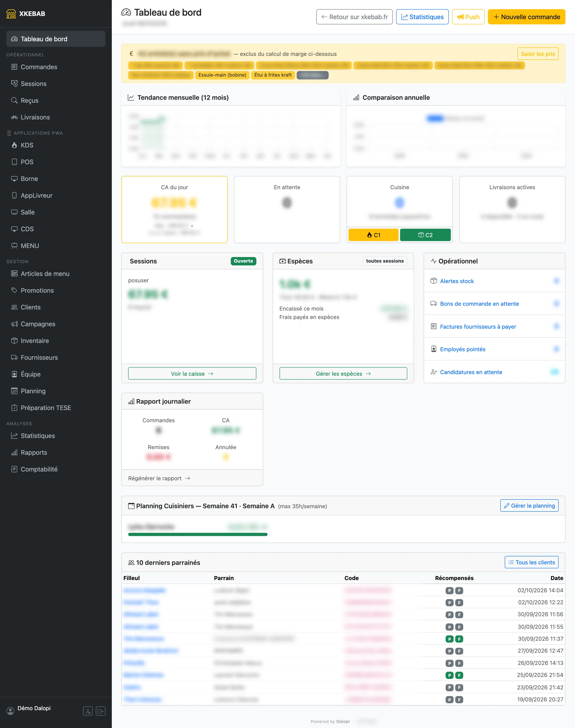The width and height of the screenshot is (575, 728).
Task: Click the box icon beside Inventaire
Action: pyautogui.click(x=14, y=340)
